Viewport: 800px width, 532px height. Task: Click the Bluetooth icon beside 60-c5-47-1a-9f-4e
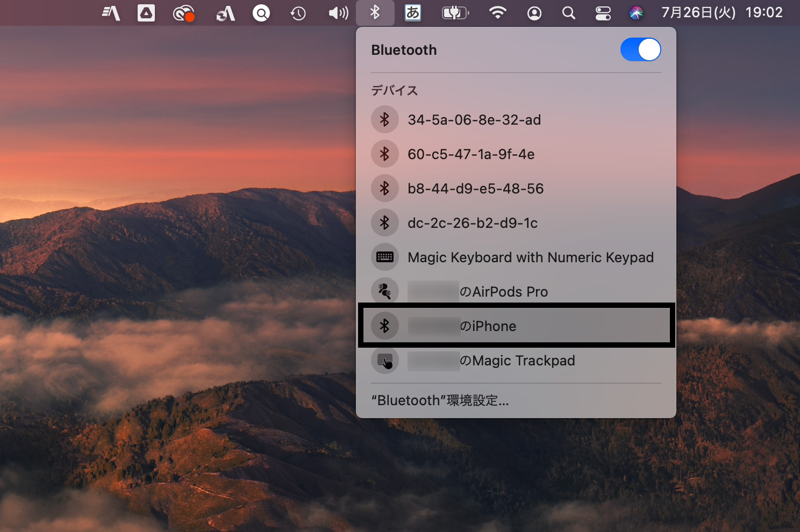click(384, 154)
